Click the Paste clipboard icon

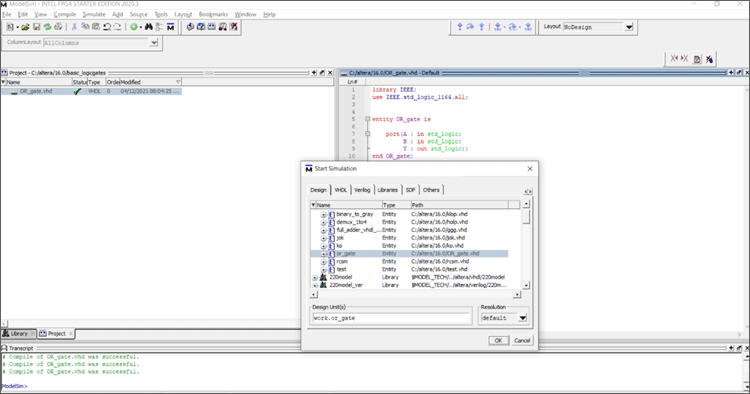pyautogui.click(x=96, y=27)
